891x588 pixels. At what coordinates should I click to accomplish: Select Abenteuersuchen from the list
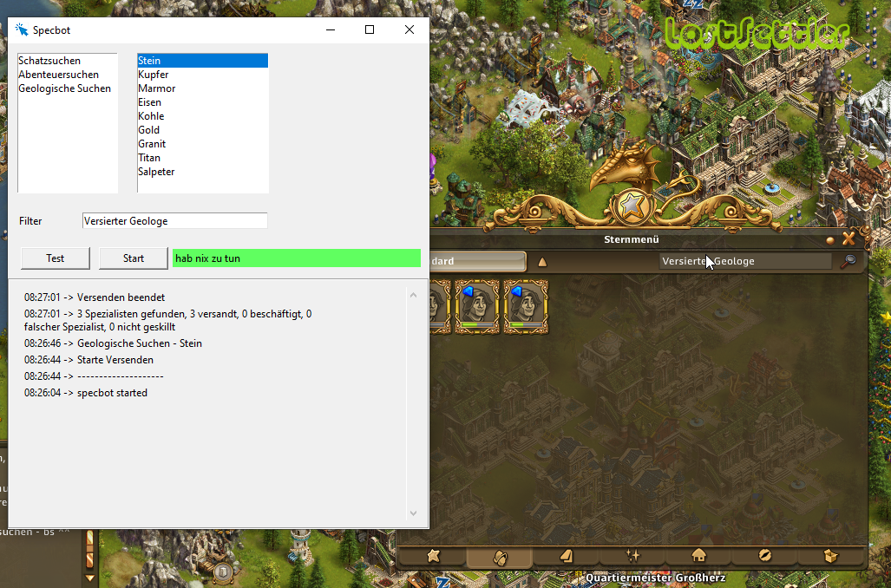click(58, 75)
